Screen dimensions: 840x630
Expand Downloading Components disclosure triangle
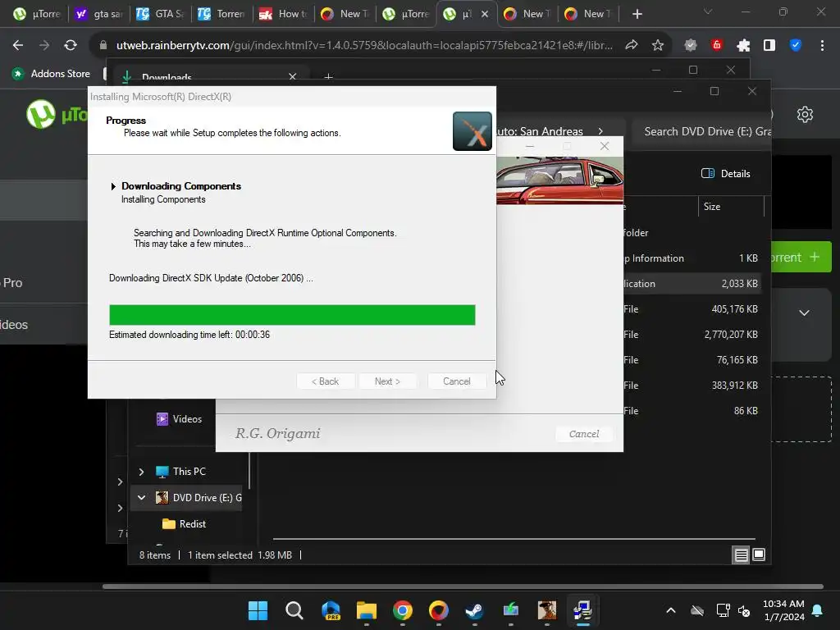tap(113, 186)
